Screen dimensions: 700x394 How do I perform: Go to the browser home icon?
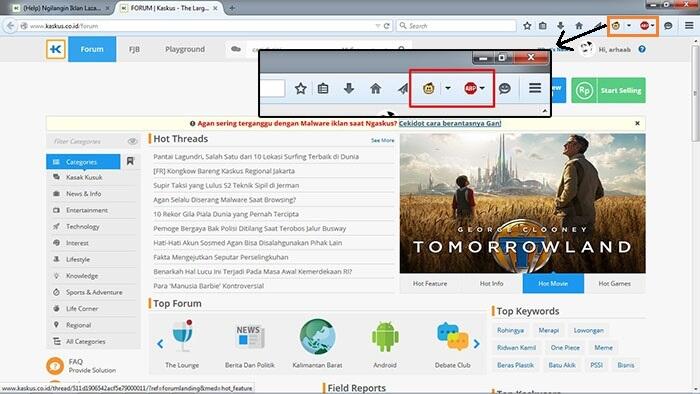579,26
